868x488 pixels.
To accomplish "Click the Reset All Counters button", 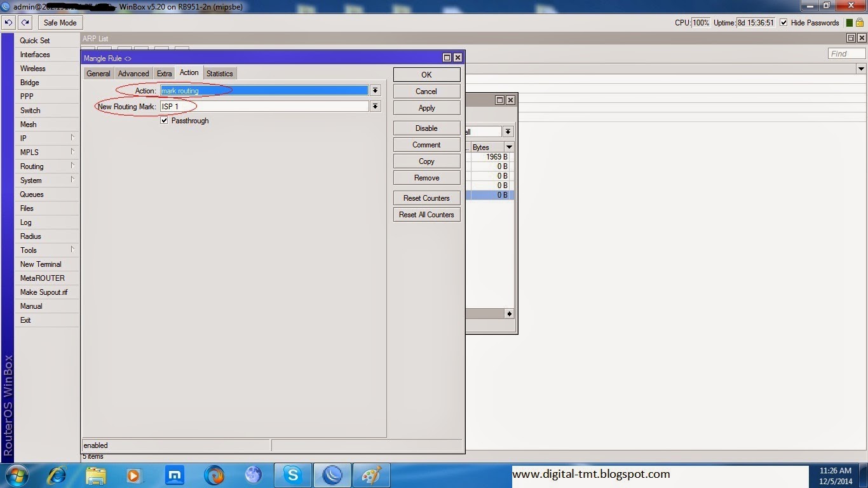I will [x=426, y=215].
